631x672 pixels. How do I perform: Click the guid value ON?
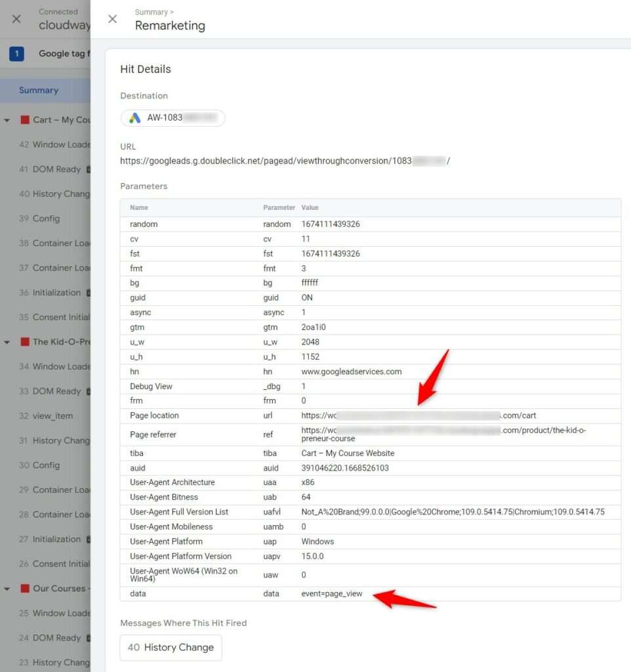307,297
